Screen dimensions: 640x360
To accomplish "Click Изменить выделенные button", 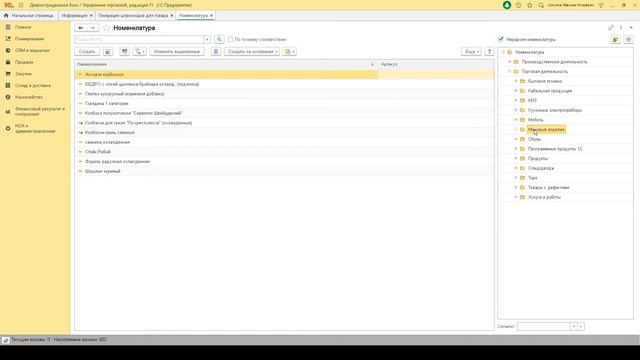I will [177, 51].
